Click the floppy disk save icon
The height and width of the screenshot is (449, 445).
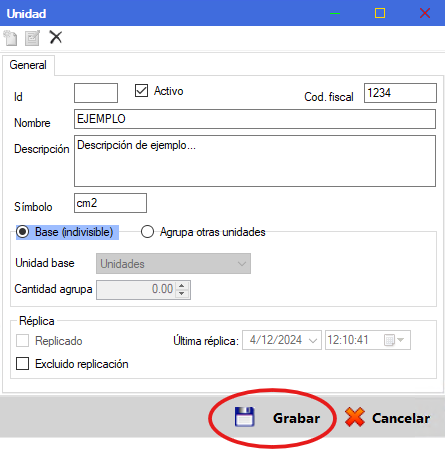(244, 417)
